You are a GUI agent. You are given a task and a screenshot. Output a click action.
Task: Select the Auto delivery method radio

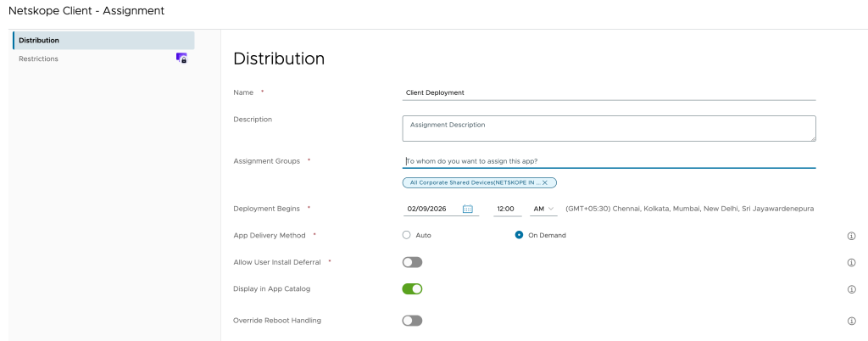[407, 235]
